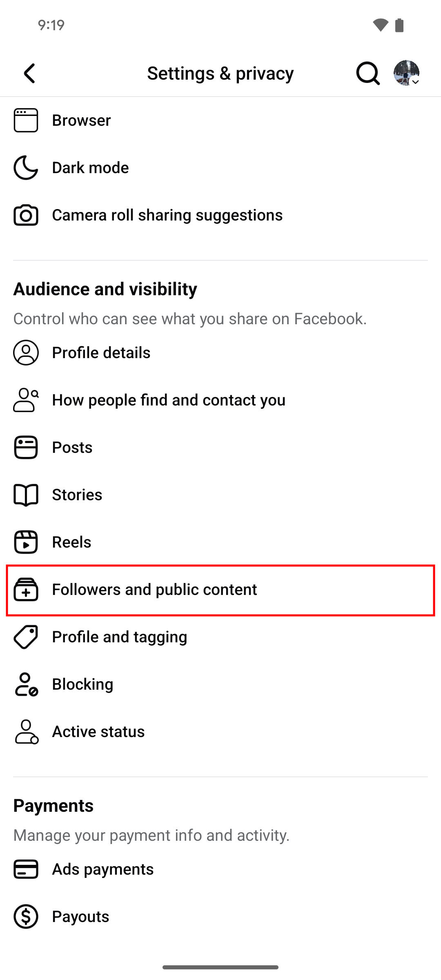Open Ads payments settings
Image resolution: width=441 pixels, height=980 pixels.
coord(103,869)
